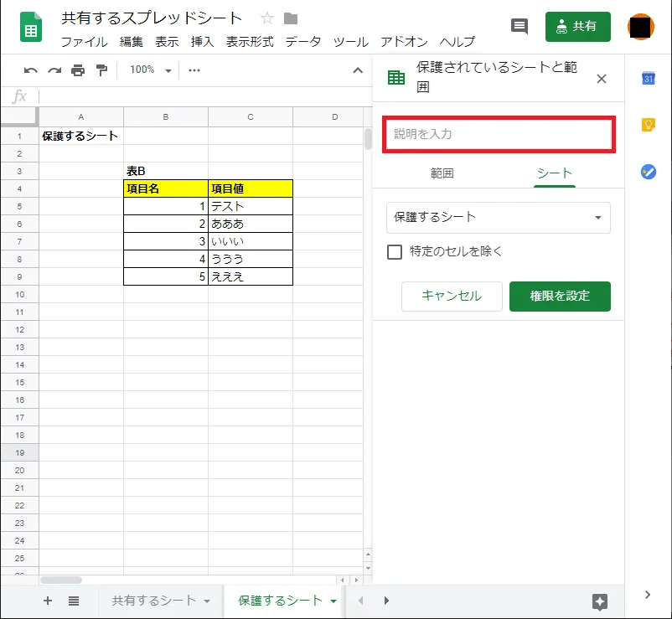Click the yellow 項目値 header cell
Image resolution: width=672 pixels, height=619 pixels.
(251, 189)
